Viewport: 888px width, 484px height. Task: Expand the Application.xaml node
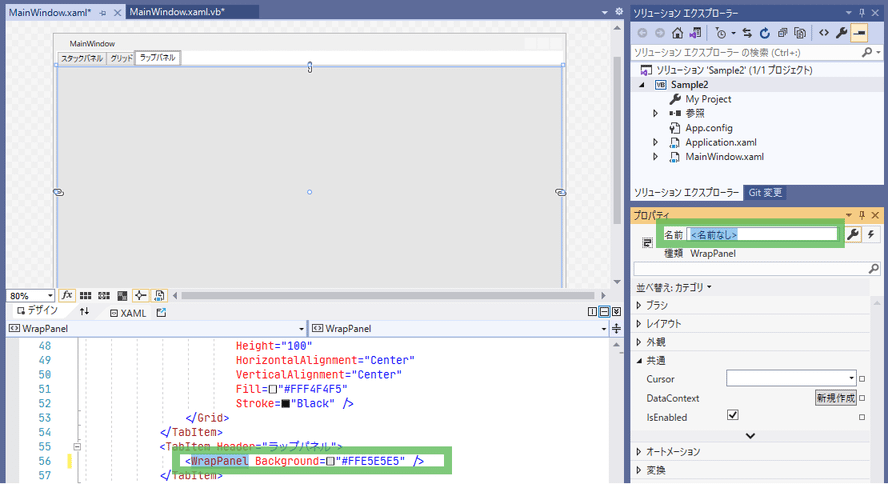coord(655,142)
